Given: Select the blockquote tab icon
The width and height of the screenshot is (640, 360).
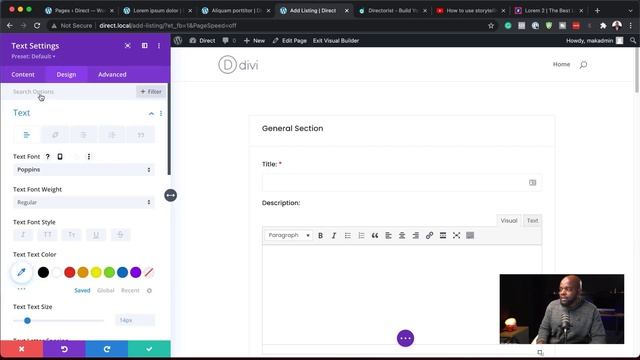Looking at the screenshot, I should click(x=141, y=135).
